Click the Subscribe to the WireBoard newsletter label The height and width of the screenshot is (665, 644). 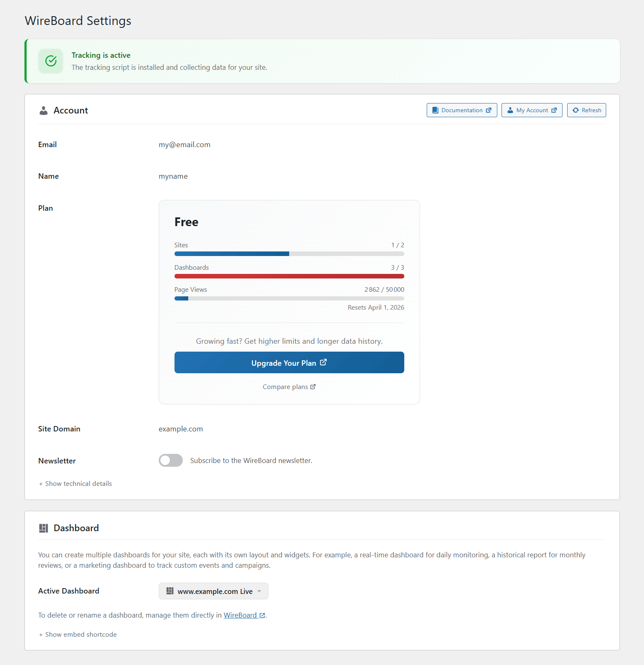point(251,461)
